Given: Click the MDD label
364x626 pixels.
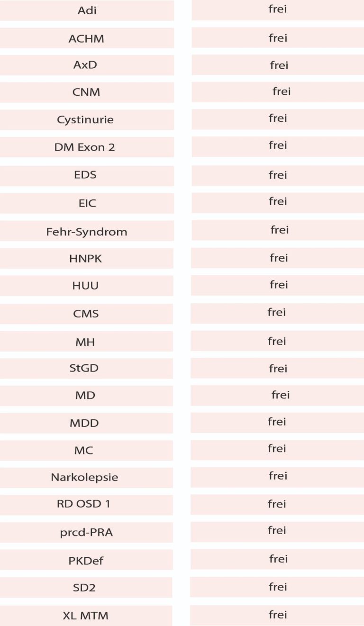Looking at the screenshot, I should point(84,423).
